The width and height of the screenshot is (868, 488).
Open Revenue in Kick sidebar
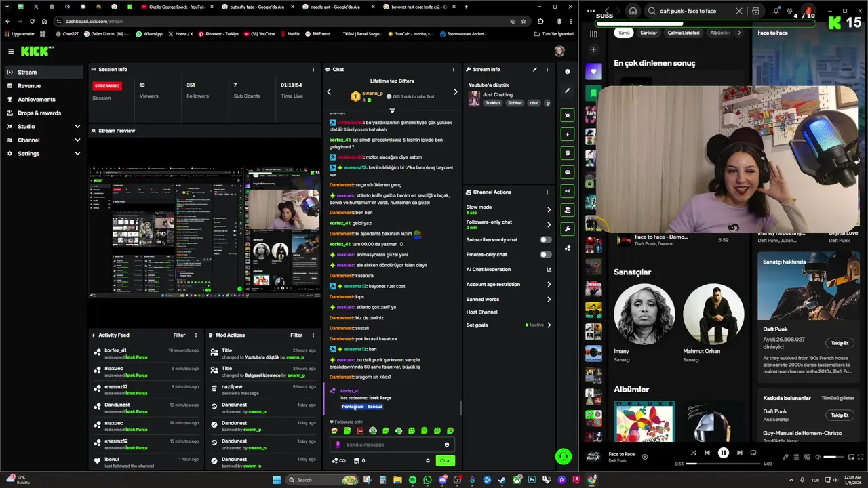coord(43,85)
